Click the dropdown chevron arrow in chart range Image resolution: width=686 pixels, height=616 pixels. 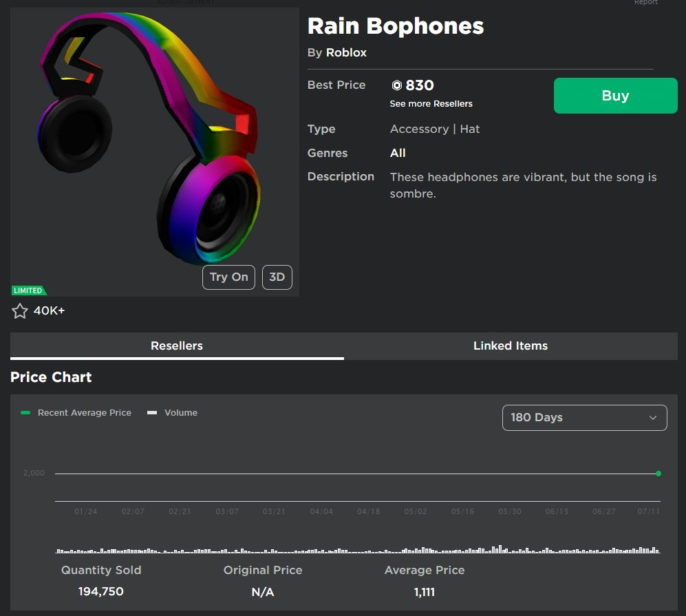click(653, 417)
